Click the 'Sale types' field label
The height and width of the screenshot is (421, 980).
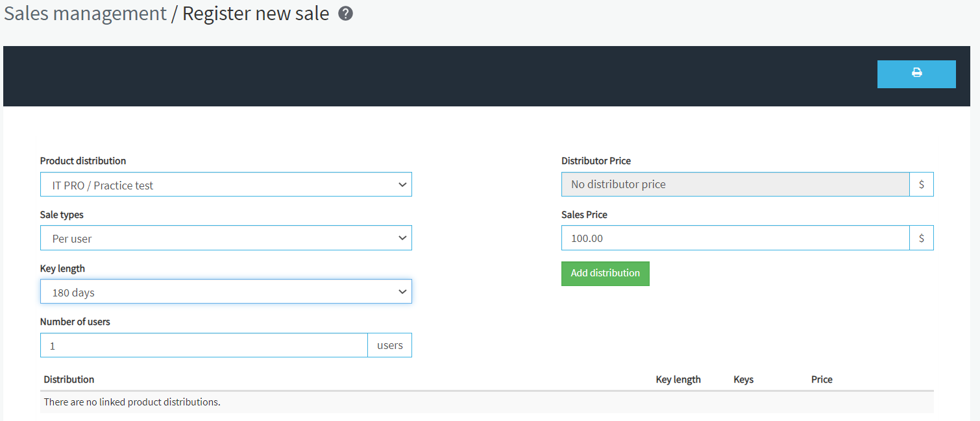coord(62,215)
